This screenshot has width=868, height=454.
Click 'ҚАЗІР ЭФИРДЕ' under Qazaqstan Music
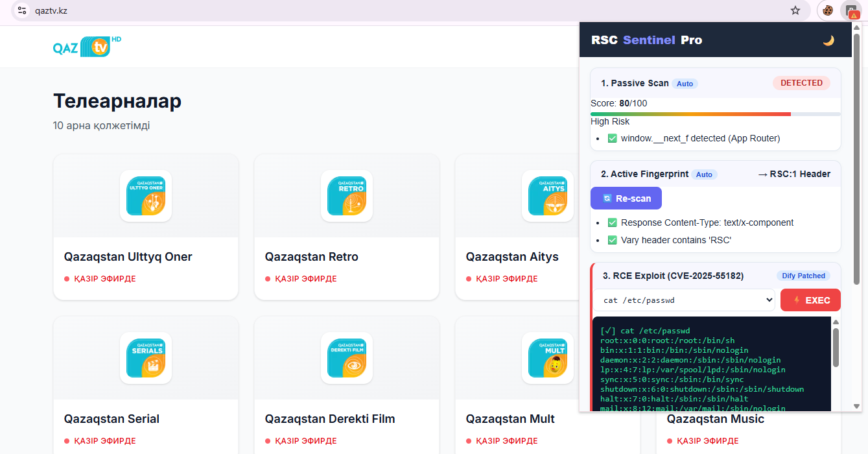click(708, 441)
